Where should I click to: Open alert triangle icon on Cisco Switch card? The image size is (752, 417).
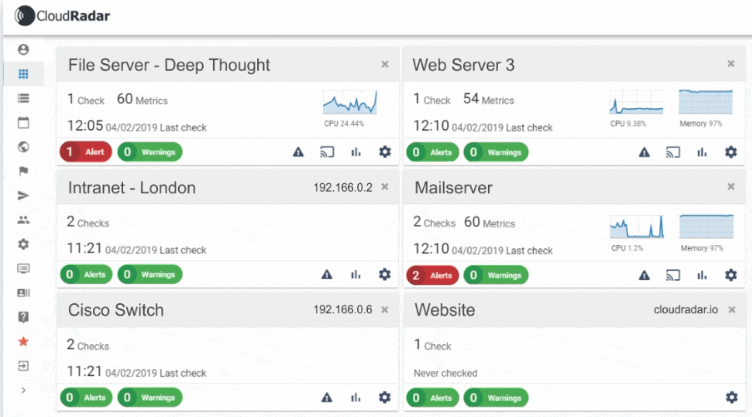coord(327,397)
